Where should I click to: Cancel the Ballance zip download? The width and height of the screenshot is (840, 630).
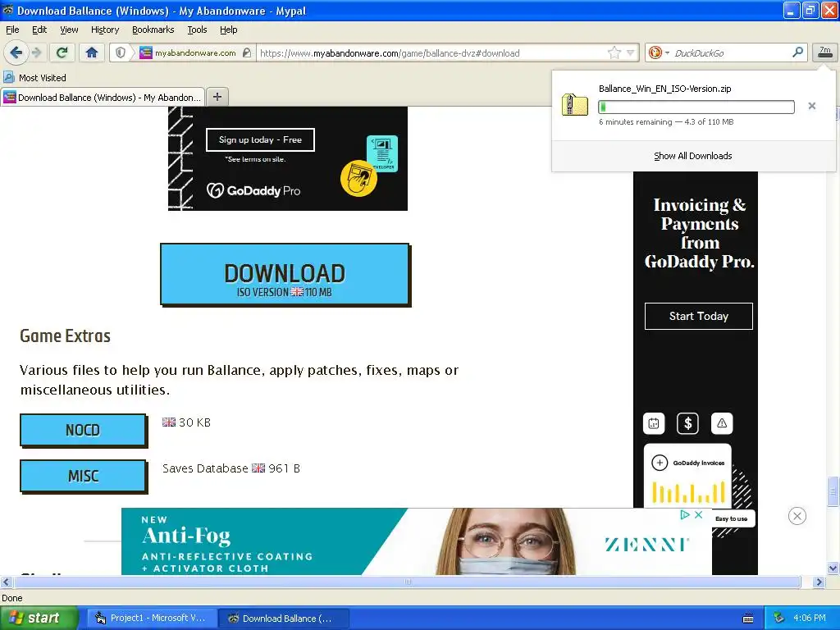pyautogui.click(x=811, y=106)
